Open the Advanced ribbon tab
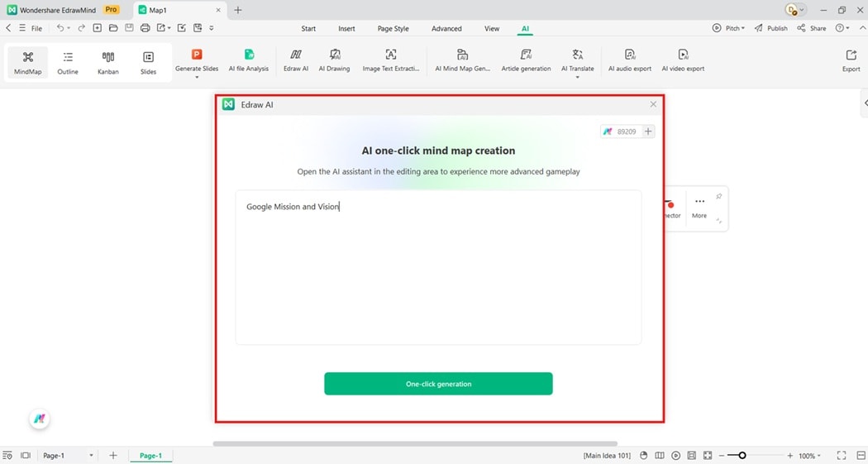The image size is (868, 464). (x=446, y=29)
